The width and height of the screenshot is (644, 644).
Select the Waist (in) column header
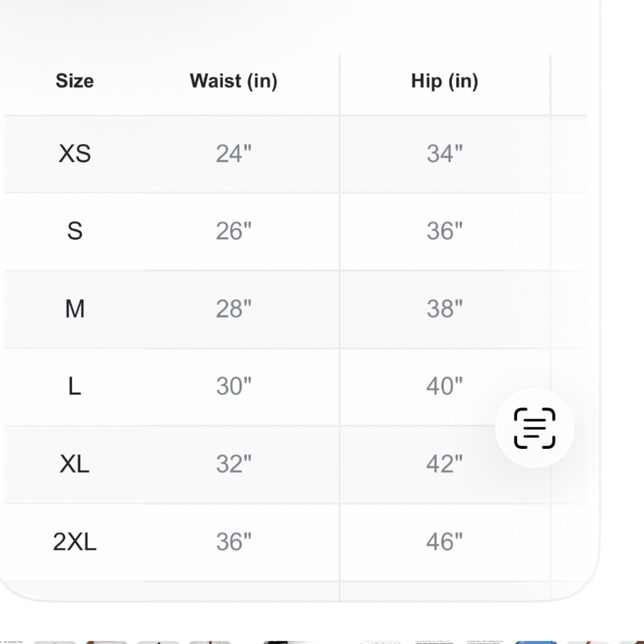click(233, 81)
